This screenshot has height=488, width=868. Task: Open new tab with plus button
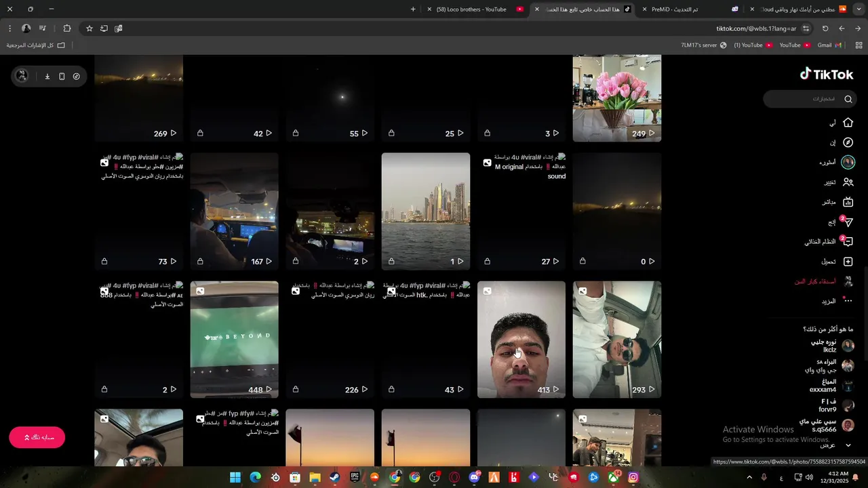413,9
